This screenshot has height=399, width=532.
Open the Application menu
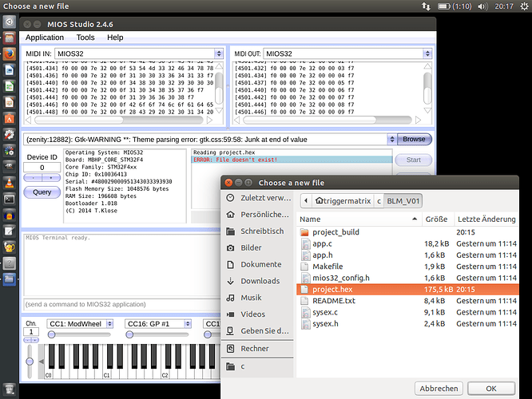pos(45,38)
